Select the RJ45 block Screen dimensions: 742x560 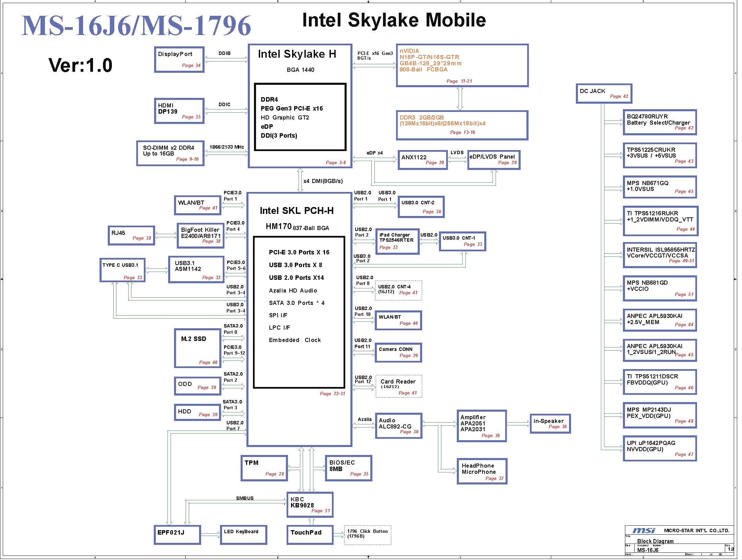click(x=131, y=236)
